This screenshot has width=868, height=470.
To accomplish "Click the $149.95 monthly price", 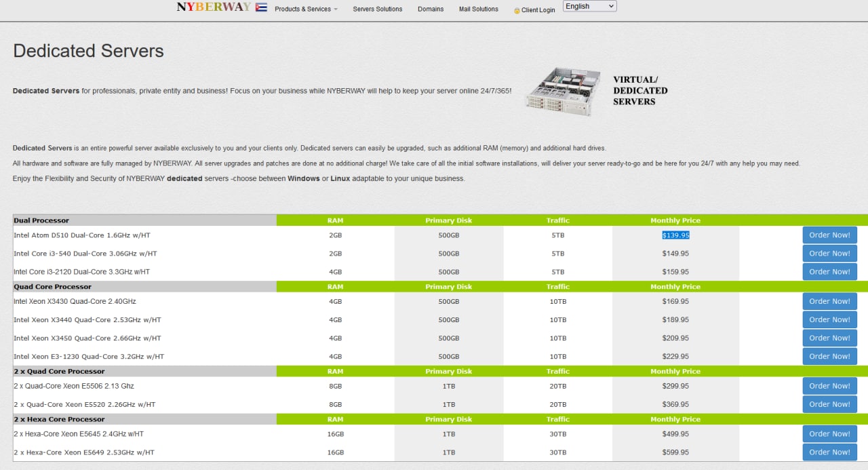I will pyautogui.click(x=675, y=254).
